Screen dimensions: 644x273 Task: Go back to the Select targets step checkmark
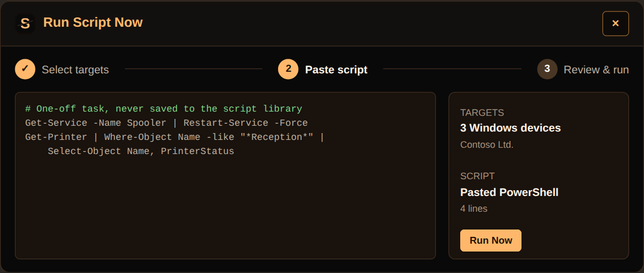click(25, 69)
